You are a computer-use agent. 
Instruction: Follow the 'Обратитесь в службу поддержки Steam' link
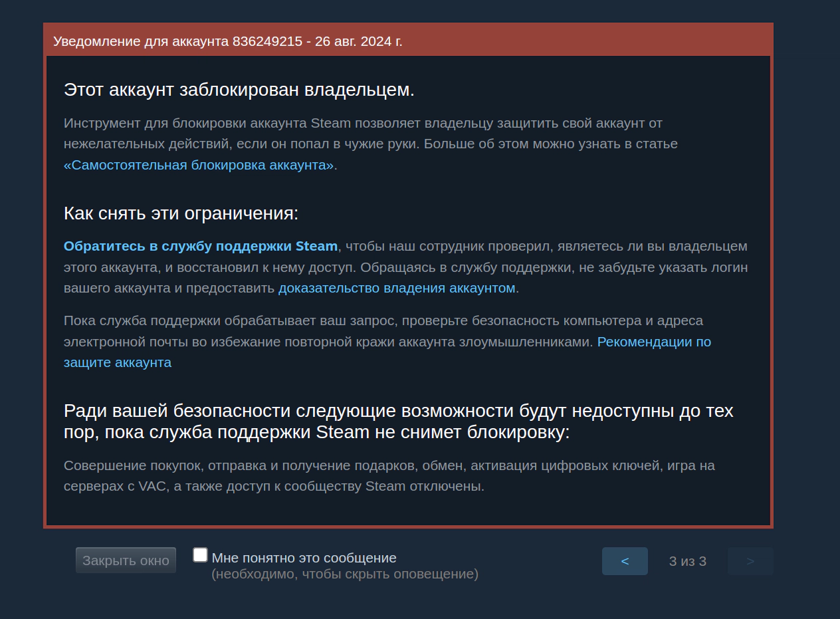pyautogui.click(x=200, y=246)
